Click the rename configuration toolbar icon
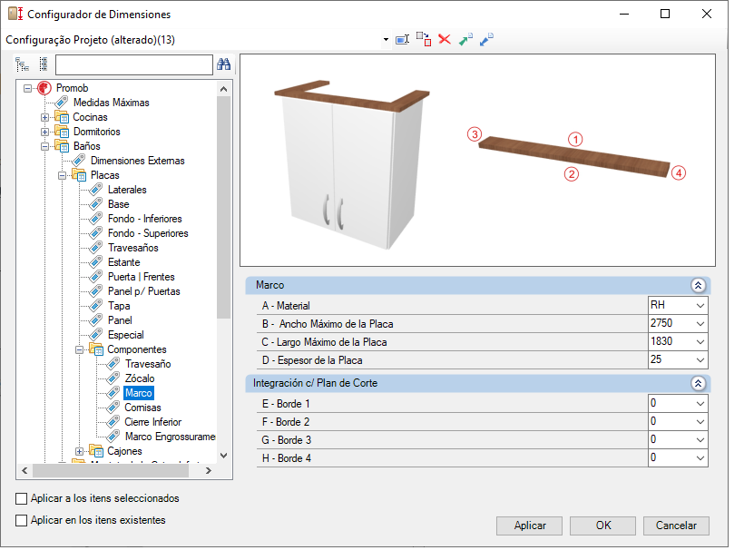 point(402,39)
